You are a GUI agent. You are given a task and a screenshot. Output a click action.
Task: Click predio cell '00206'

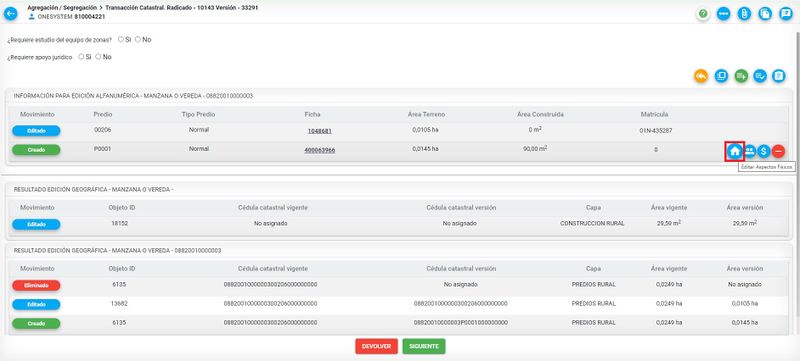[103, 130]
